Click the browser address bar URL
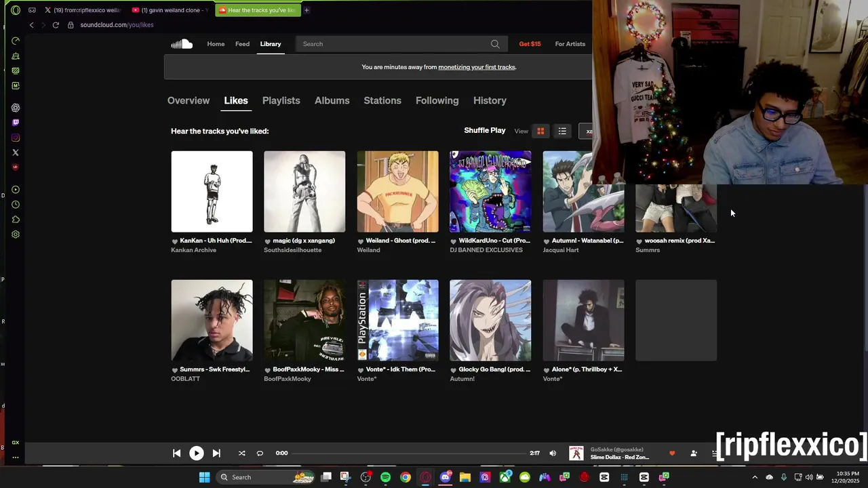This screenshot has height=488, width=868. click(x=117, y=25)
